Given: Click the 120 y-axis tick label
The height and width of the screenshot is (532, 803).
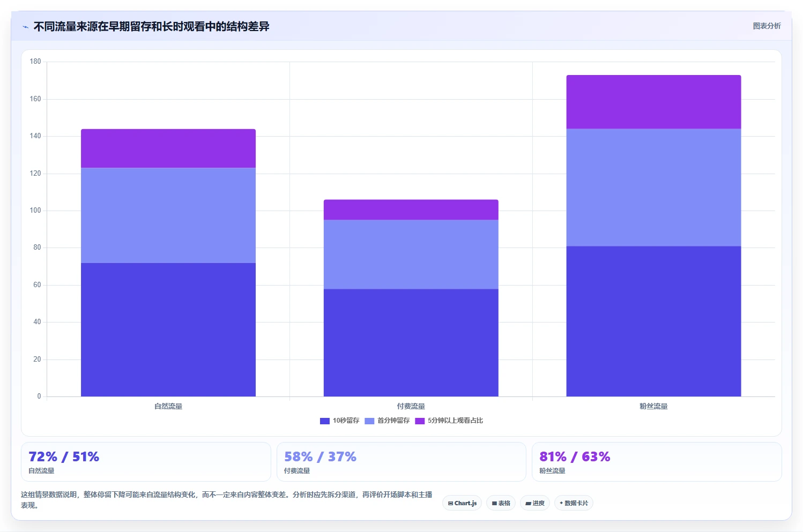Looking at the screenshot, I should pos(35,174).
